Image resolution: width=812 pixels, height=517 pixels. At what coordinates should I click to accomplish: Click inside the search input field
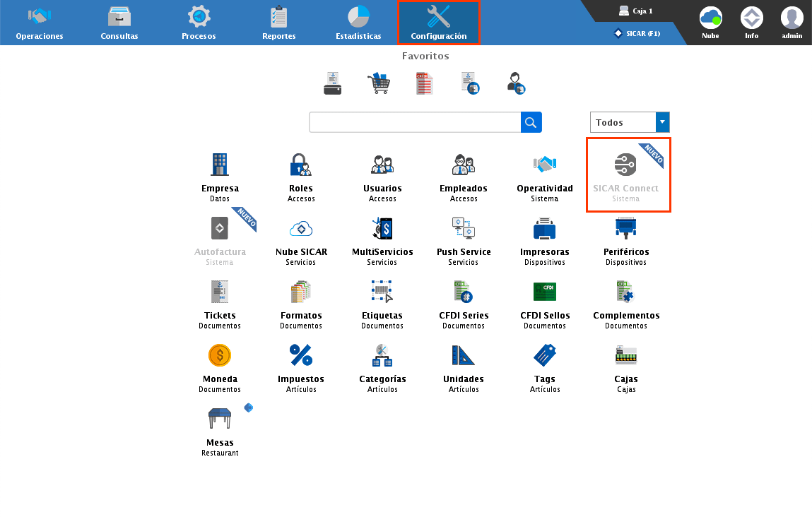415,122
